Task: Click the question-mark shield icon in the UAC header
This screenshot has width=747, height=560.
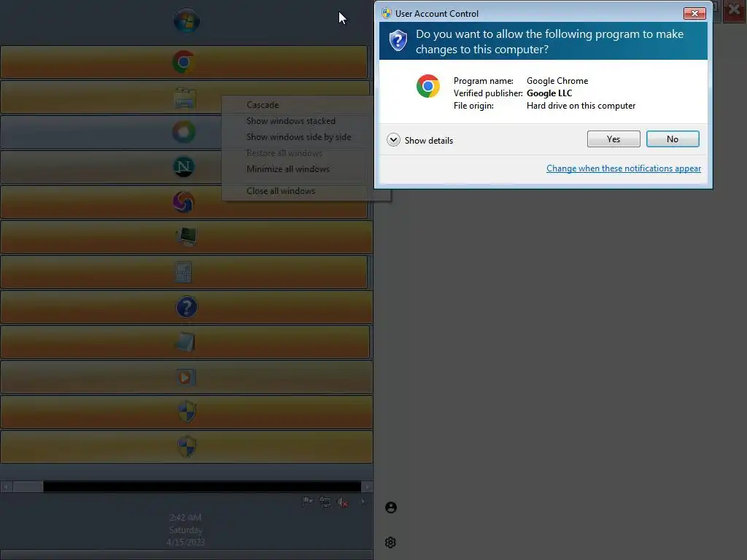Action: click(x=398, y=41)
